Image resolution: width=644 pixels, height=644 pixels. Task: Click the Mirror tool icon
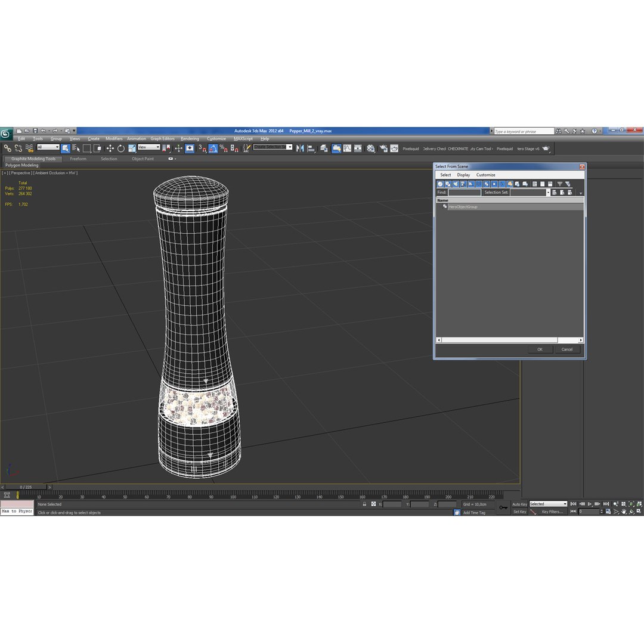point(300,148)
